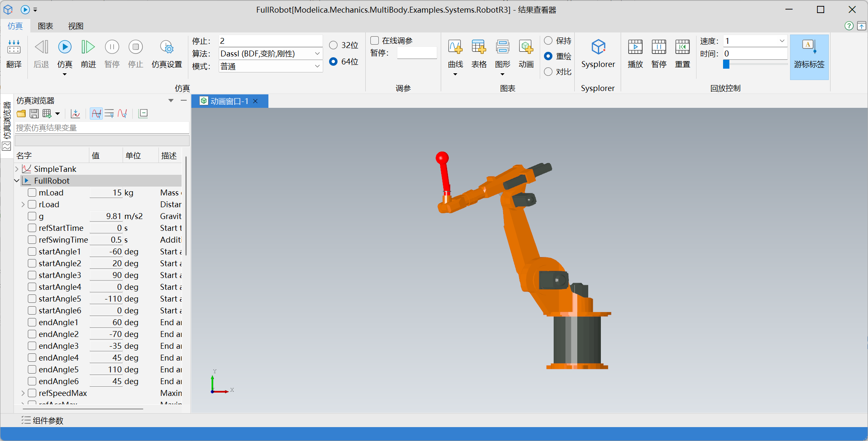Open the 算法 algorithm dropdown

(317, 53)
